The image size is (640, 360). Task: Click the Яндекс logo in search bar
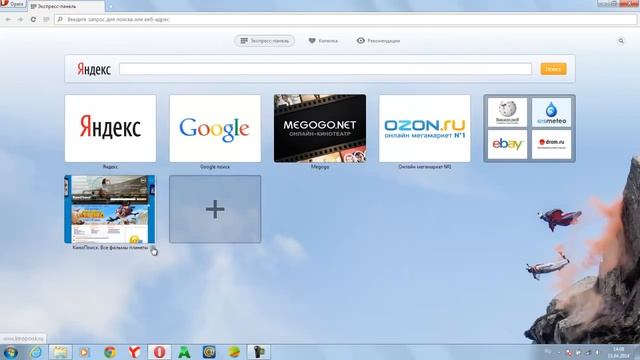[94, 69]
